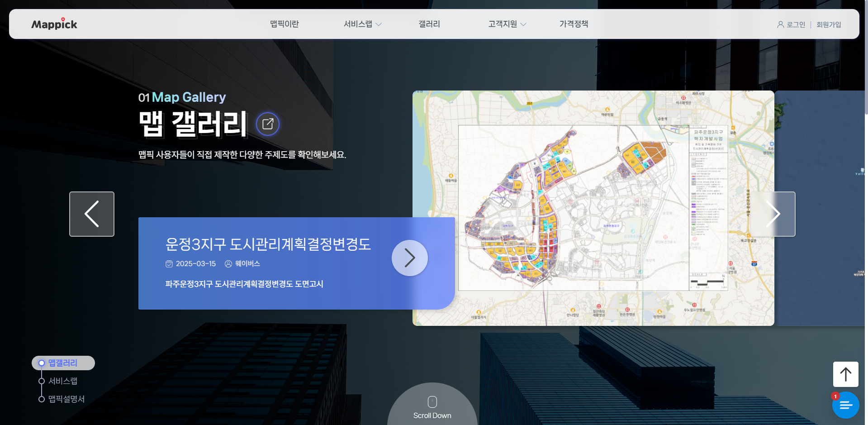
Task: Open map detail with round arrow button
Action: [409, 258]
